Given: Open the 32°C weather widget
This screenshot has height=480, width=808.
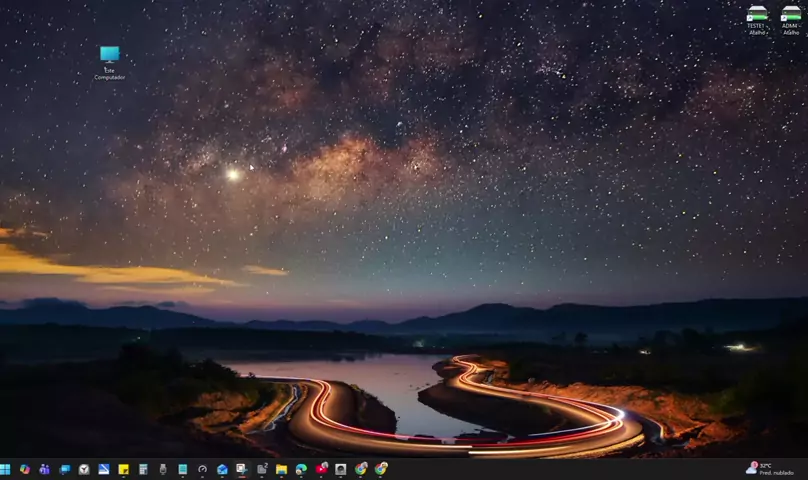Looking at the screenshot, I should pyautogui.click(x=770, y=468).
